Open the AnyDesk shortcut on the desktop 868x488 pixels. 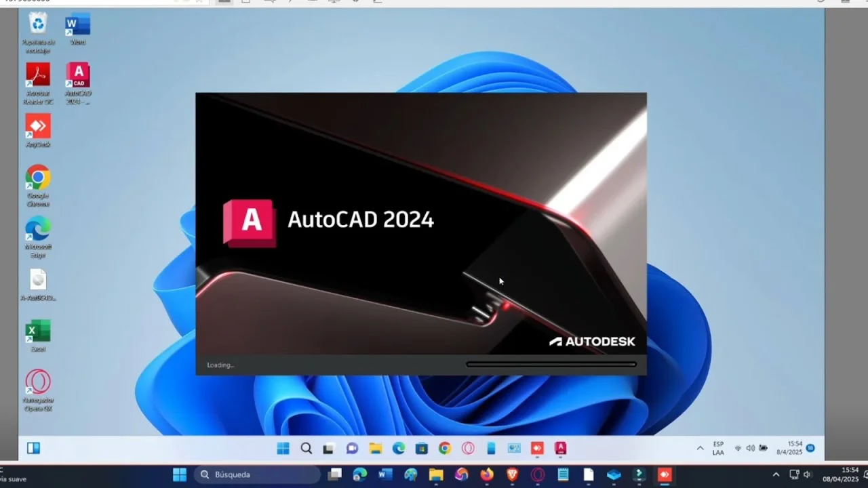38,131
